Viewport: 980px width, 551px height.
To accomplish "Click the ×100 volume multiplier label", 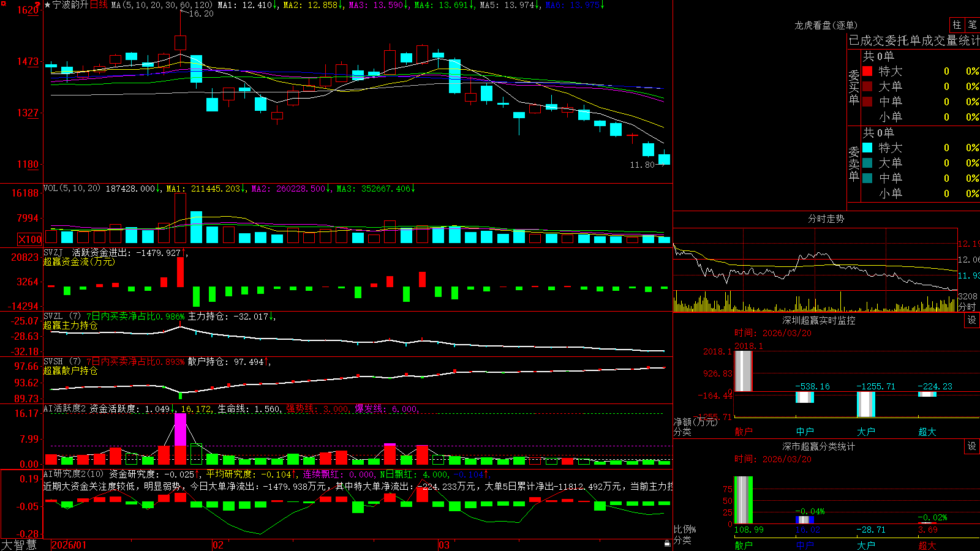I will coord(30,239).
